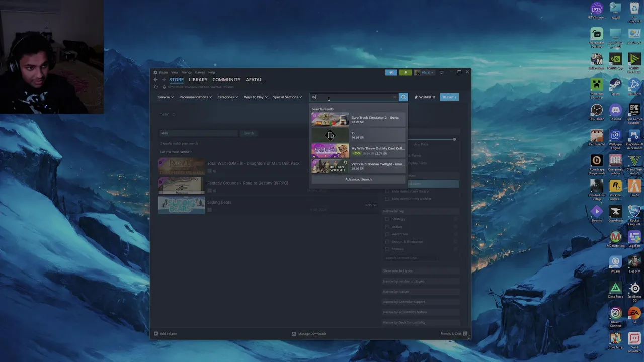Open the Steam menu
The image size is (644, 362).
(x=163, y=72)
